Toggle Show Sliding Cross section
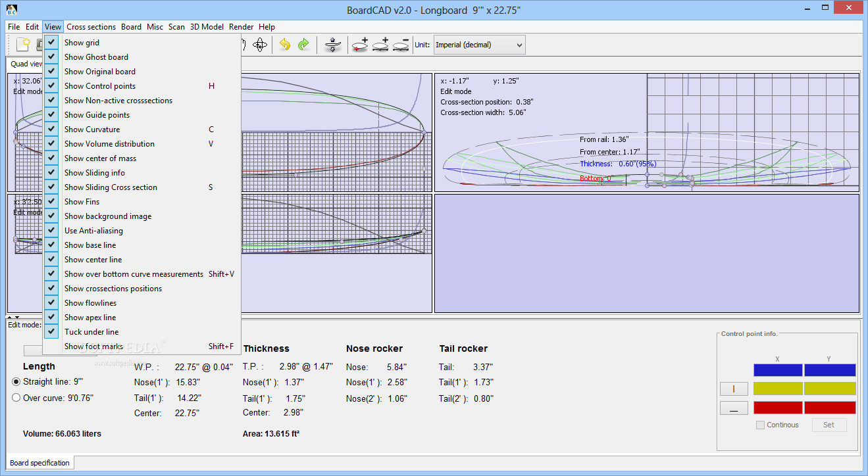This screenshot has height=476, width=868. (x=142, y=187)
